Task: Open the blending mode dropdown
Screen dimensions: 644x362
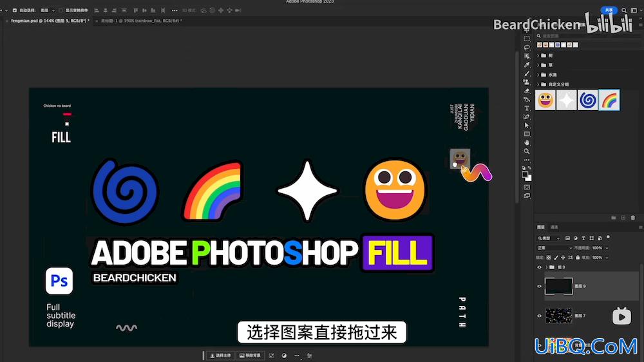Action: [x=554, y=248]
